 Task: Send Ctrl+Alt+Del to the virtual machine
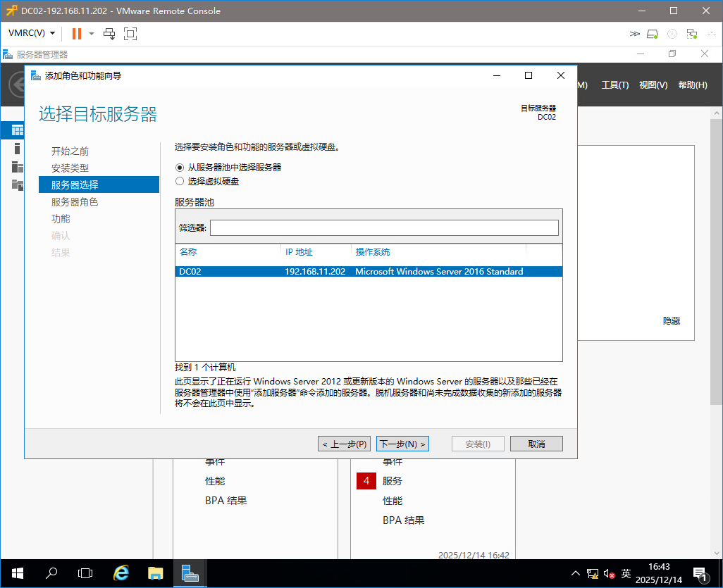point(109,34)
